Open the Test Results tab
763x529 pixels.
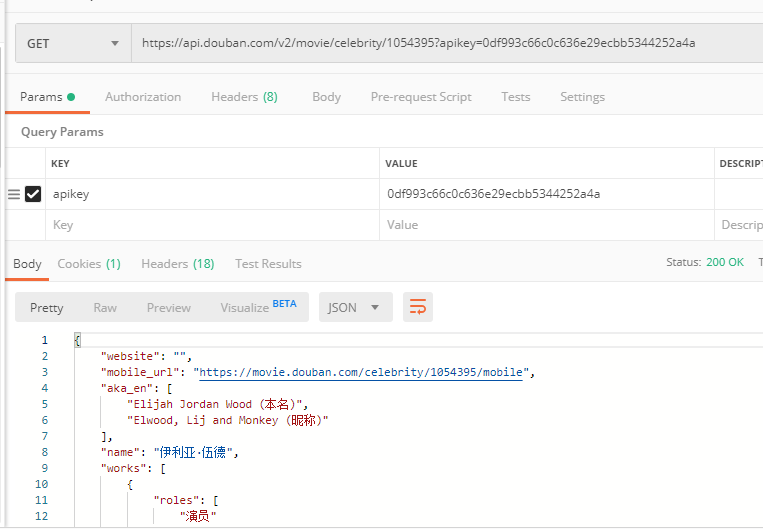click(x=268, y=264)
